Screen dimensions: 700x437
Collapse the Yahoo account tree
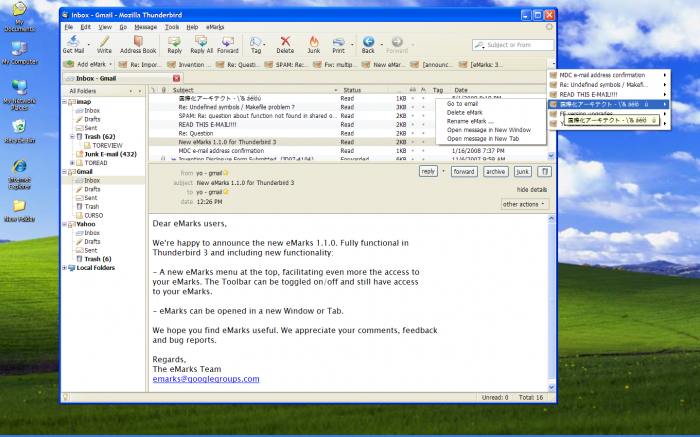click(65, 224)
